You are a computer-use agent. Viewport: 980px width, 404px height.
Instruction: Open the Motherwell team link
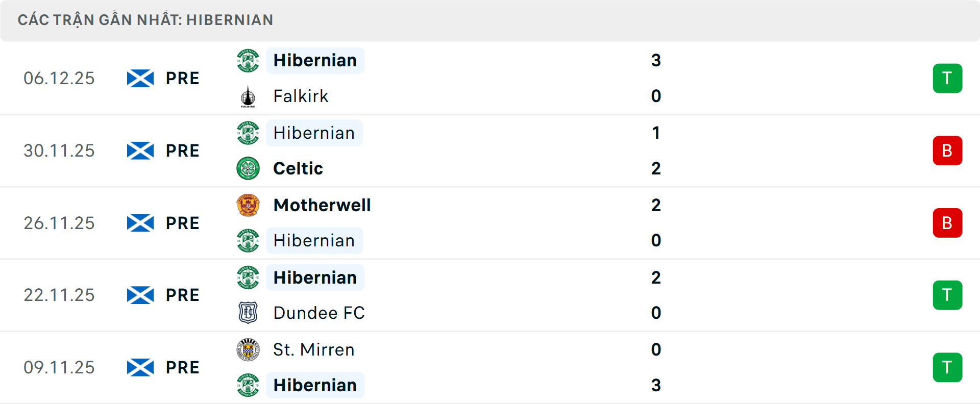pyautogui.click(x=322, y=205)
